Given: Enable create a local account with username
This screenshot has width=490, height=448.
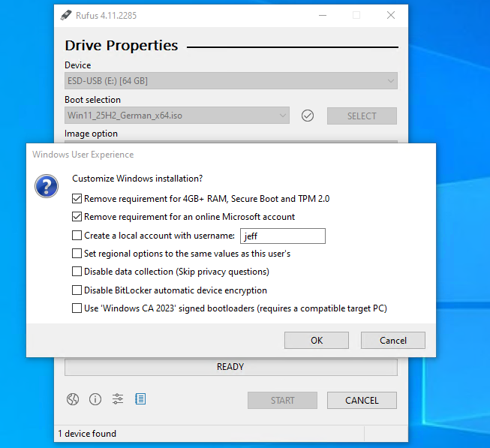Looking at the screenshot, I should [77, 236].
